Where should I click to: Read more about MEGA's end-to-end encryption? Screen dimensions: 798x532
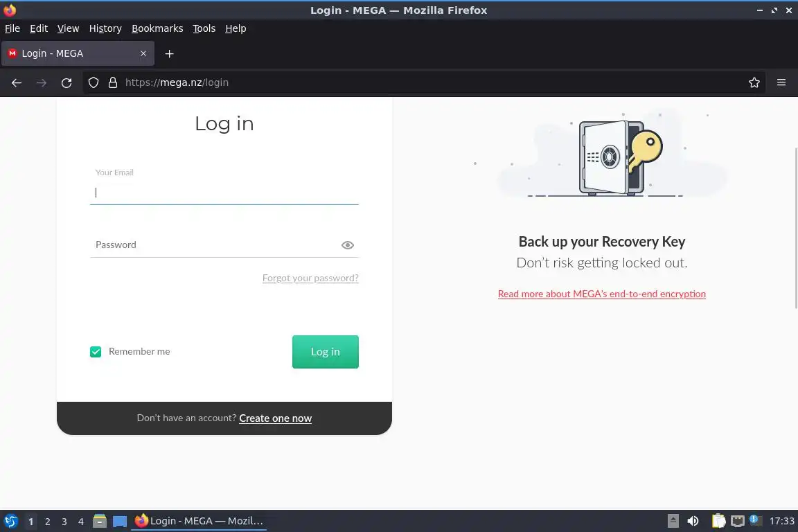(x=601, y=294)
